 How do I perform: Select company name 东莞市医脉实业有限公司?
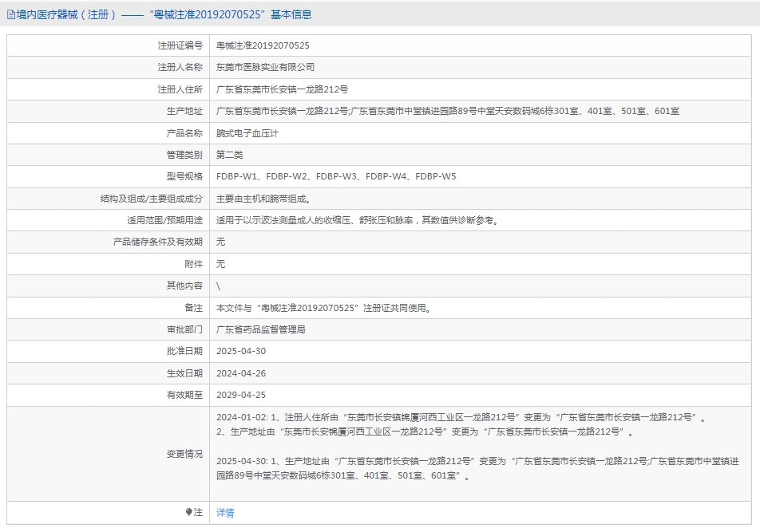coord(265,67)
